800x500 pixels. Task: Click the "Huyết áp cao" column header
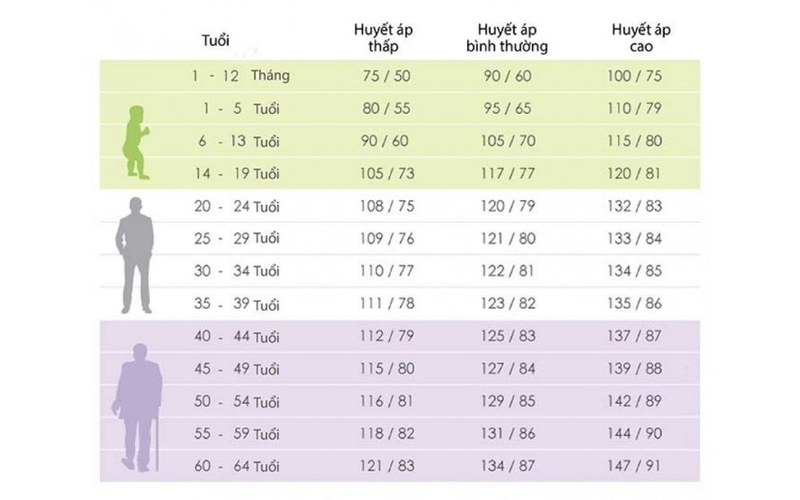(641, 38)
